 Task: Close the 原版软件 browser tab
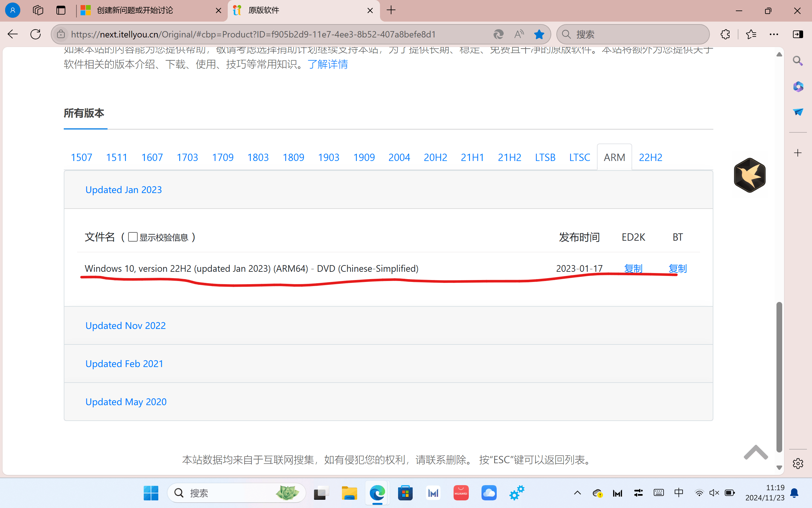point(370,11)
